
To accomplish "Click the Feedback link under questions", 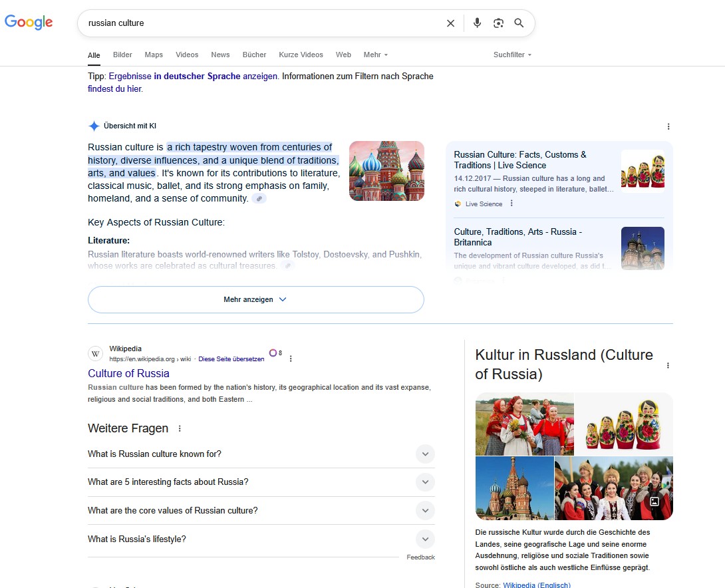I will click(x=421, y=557).
